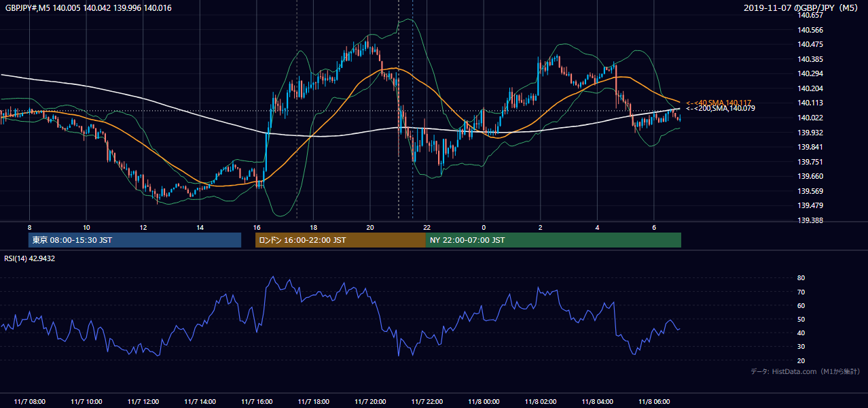Click price axis value 140.294

click(x=810, y=73)
